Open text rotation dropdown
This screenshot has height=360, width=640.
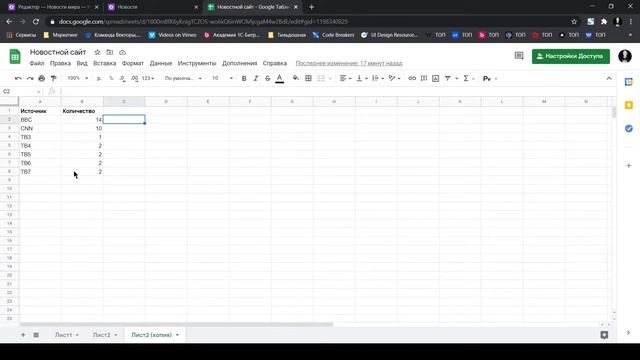(394, 78)
